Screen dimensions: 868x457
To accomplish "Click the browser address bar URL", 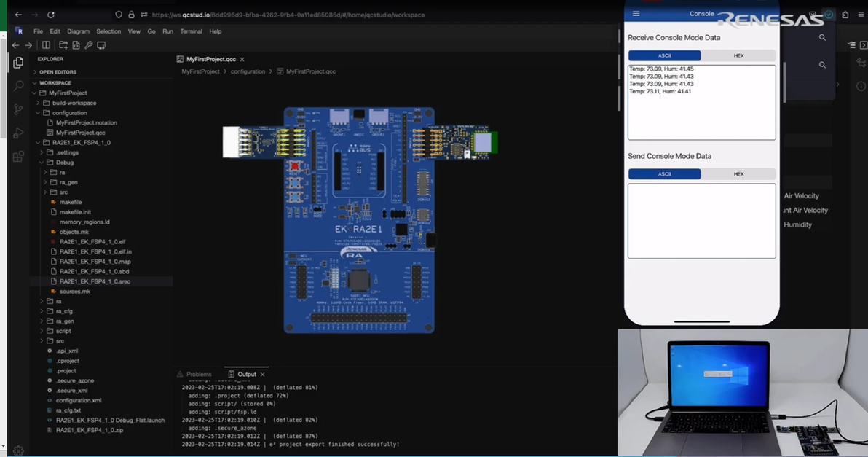I will tap(288, 15).
